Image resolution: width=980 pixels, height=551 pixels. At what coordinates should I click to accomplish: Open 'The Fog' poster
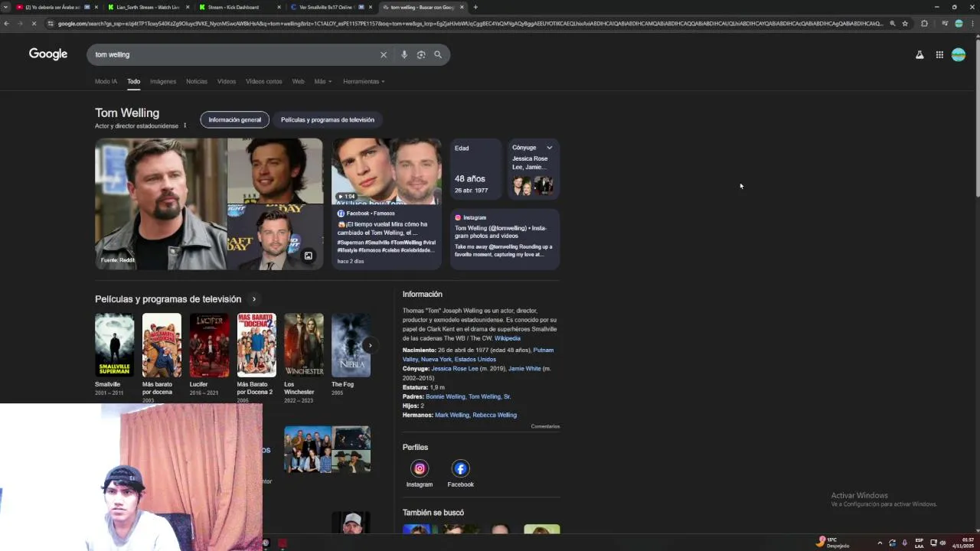[x=351, y=345]
